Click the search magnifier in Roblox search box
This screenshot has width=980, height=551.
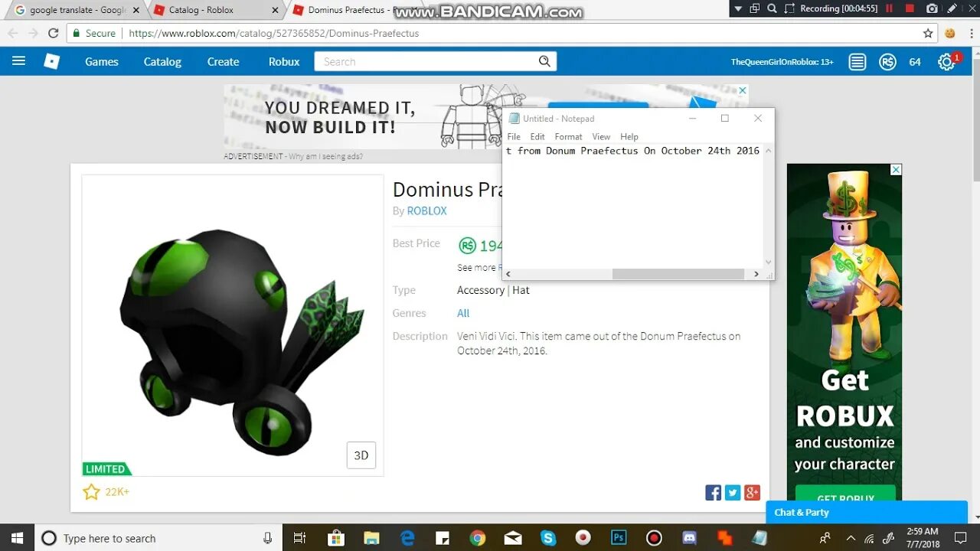point(544,61)
